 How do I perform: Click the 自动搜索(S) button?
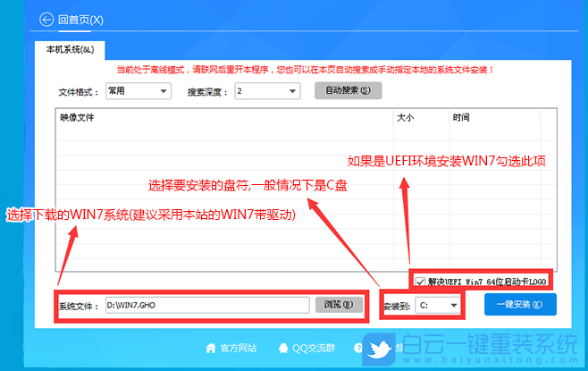coord(348,90)
